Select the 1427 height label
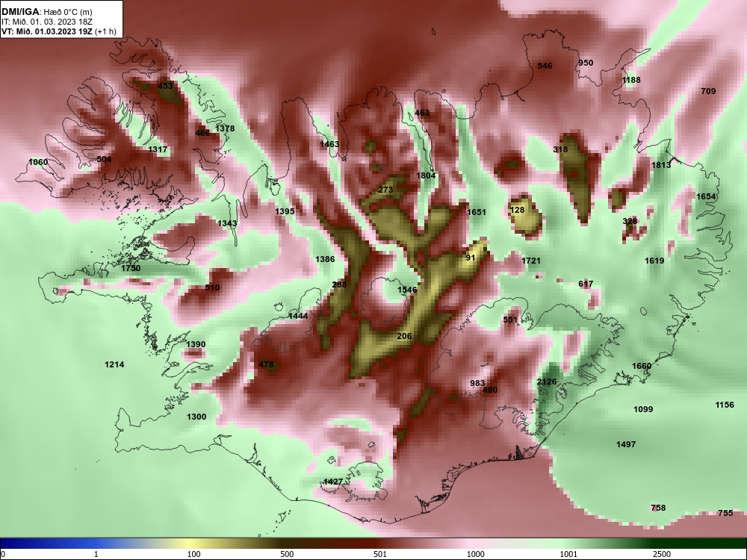This screenshot has width=747, height=560. (333, 482)
